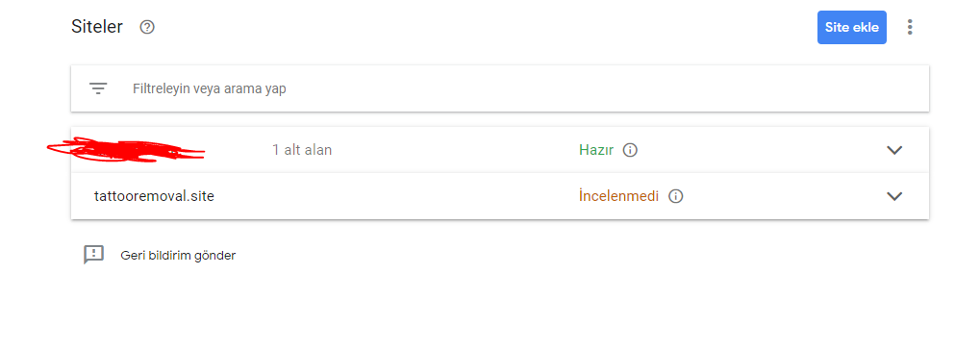The image size is (980, 349).
Task: Show info for Hazır status
Action: pos(630,150)
